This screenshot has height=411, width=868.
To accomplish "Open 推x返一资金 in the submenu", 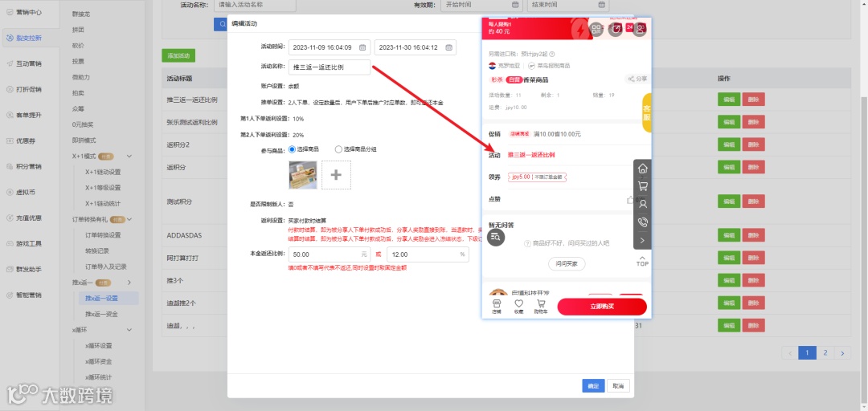I will click(101, 314).
